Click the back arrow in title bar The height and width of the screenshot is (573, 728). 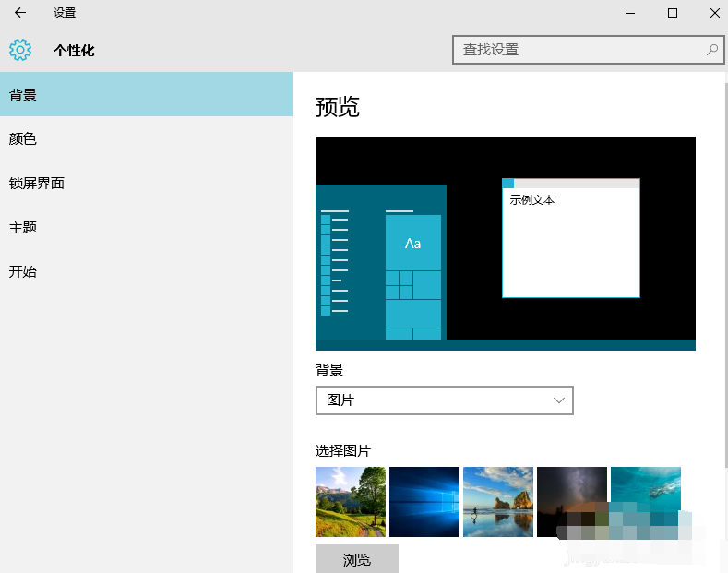pyautogui.click(x=19, y=13)
